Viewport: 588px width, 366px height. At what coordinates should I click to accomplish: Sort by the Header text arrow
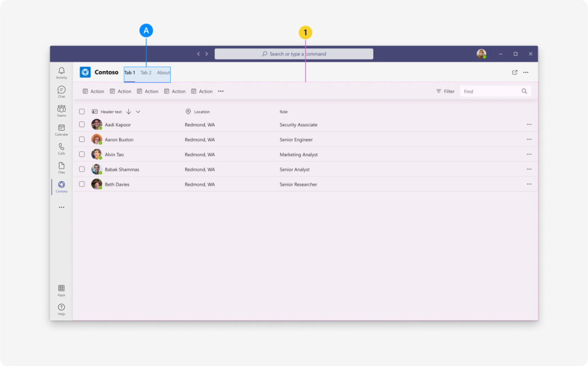click(x=128, y=112)
